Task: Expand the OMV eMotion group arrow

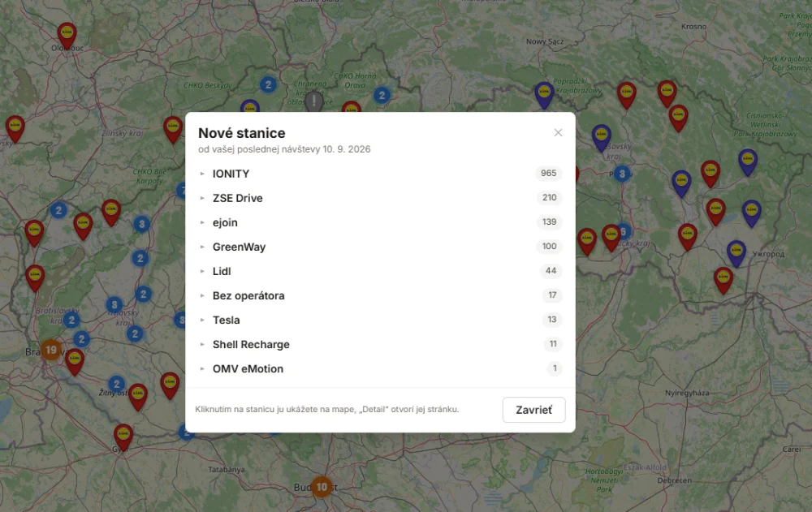Action: pos(202,368)
